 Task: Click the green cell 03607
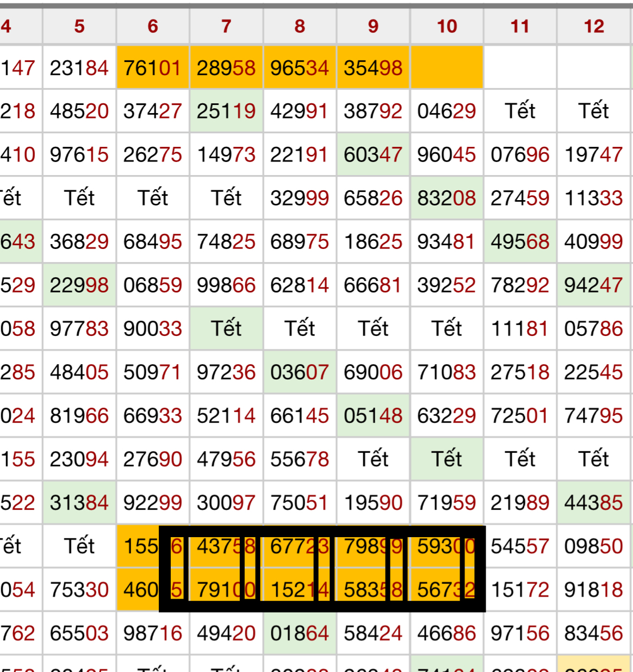[x=300, y=372]
